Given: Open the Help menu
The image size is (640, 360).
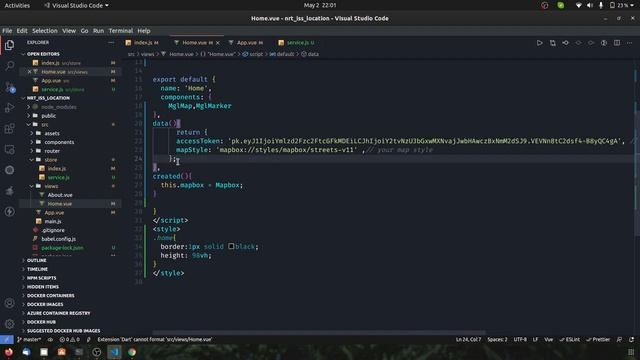Looking at the screenshot, I should coord(144,31).
